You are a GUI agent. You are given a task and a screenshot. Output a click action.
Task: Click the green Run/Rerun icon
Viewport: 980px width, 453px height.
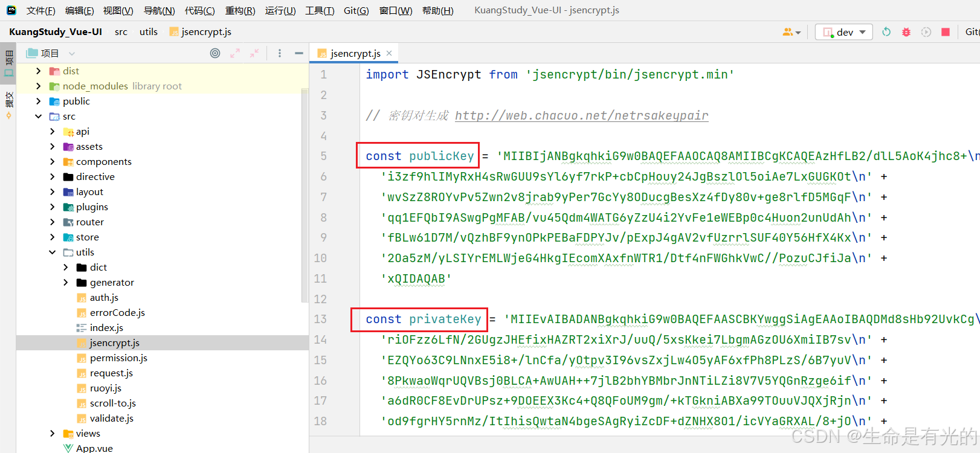pyautogui.click(x=886, y=32)
